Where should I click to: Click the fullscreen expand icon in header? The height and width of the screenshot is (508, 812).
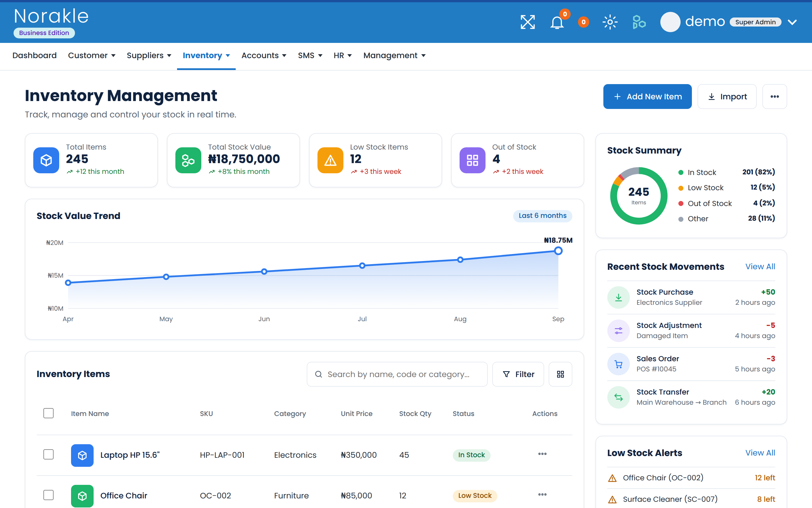[528, 22]
